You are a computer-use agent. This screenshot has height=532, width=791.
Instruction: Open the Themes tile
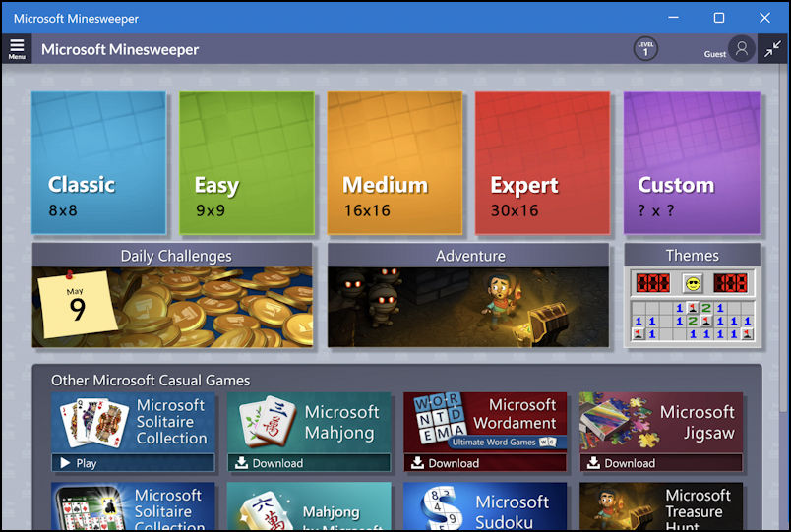tap(693, 295)
